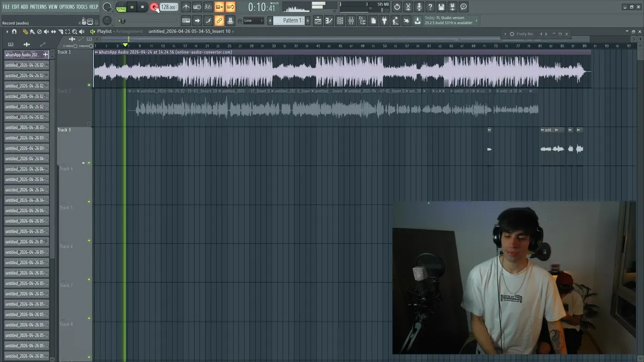Expand arrow after untitled_2026-04-26 05-34-55_Insert 10 title
644x362 pixels.
point(232,31)
